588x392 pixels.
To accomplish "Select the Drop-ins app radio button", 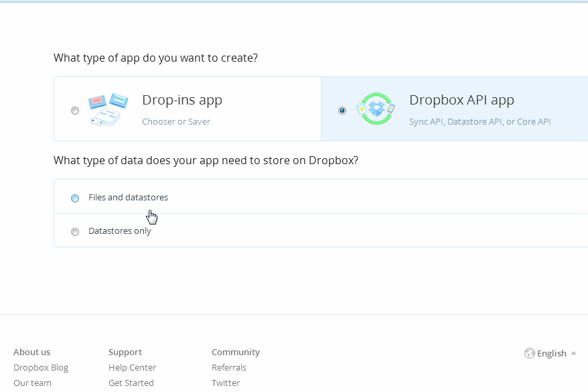I will [x=75, y=111].
